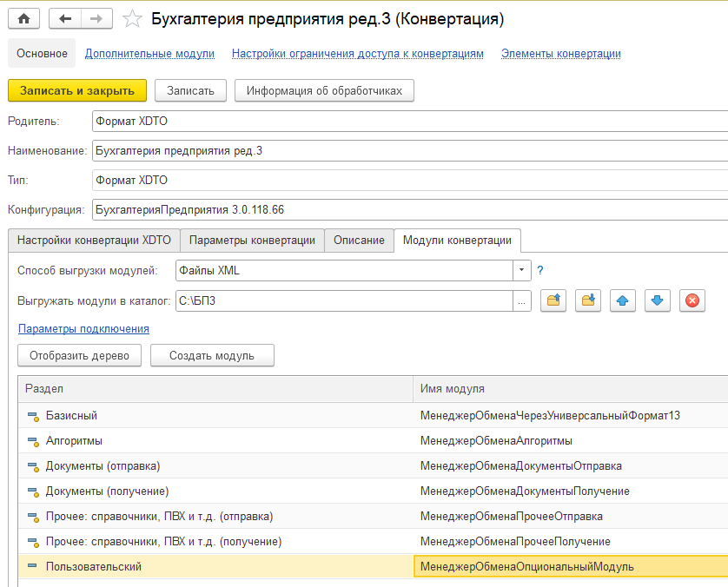This screenshot has width=728, height=587.
Task: Click into the 'Наименование' input field
Action: (x=408, y=150)
